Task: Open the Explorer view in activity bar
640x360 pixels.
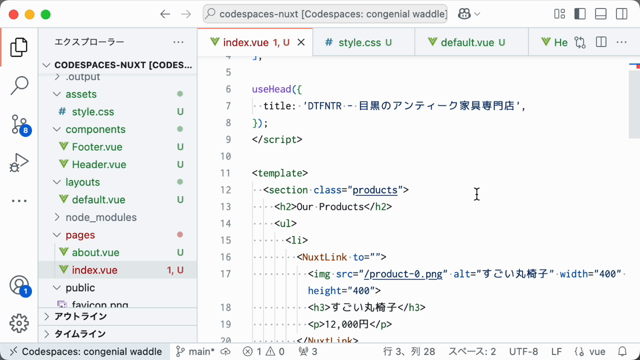Action: tap(19, 47)
